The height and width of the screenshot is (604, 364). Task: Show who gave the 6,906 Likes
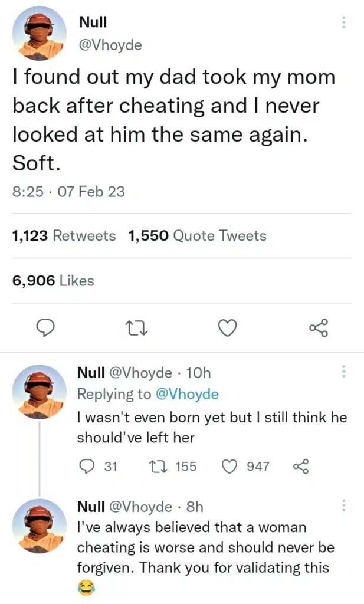tap(53, 281)
